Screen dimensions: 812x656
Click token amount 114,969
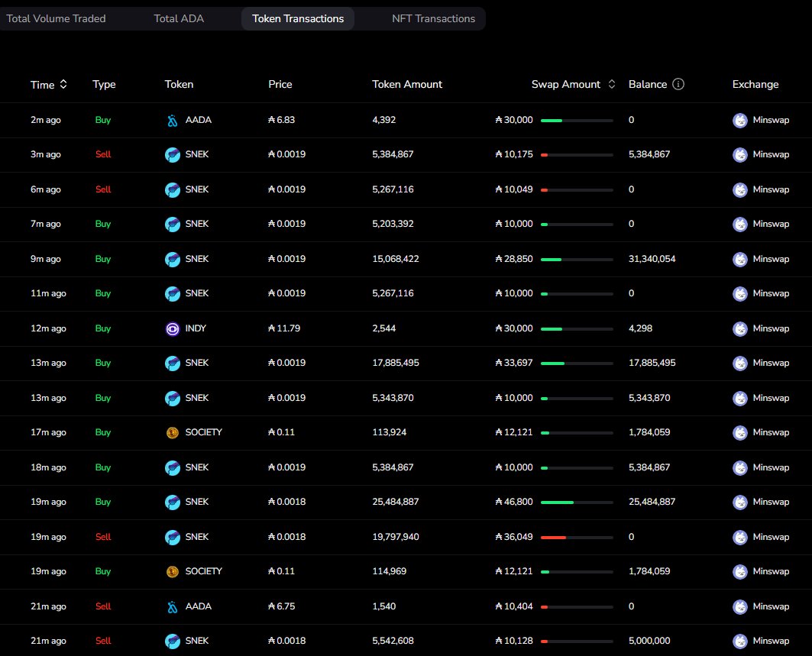click(x=390, y=571)
